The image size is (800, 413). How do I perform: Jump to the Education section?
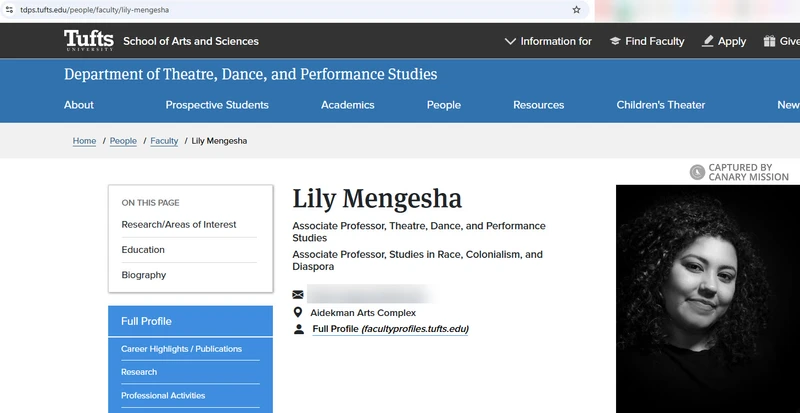point(143,250)
